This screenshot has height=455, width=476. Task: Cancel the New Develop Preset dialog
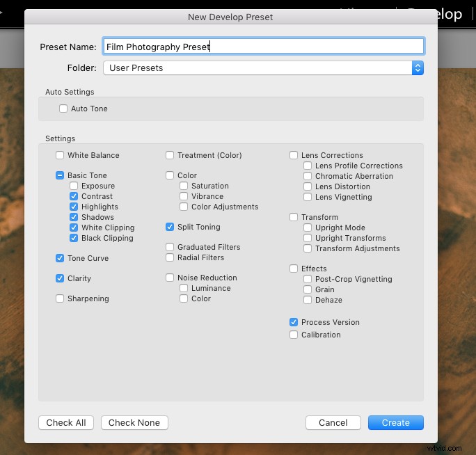pyautogui.click(x=333, y=422)
